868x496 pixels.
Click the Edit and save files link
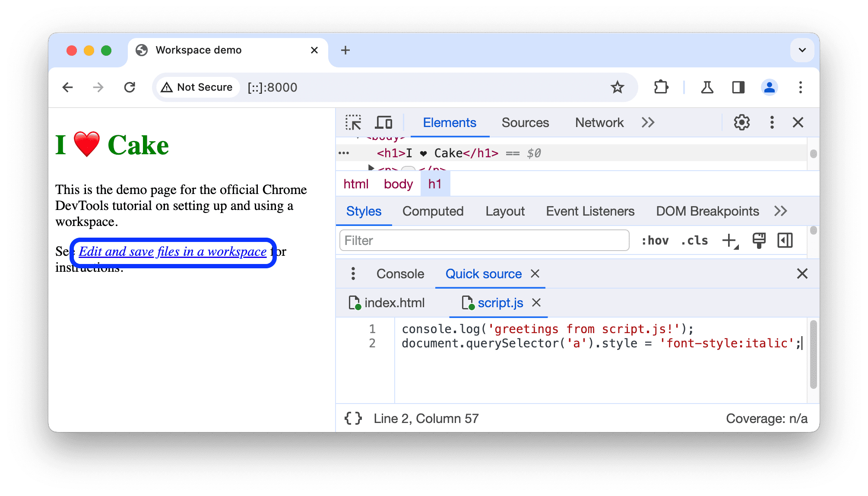pos(172,251)
